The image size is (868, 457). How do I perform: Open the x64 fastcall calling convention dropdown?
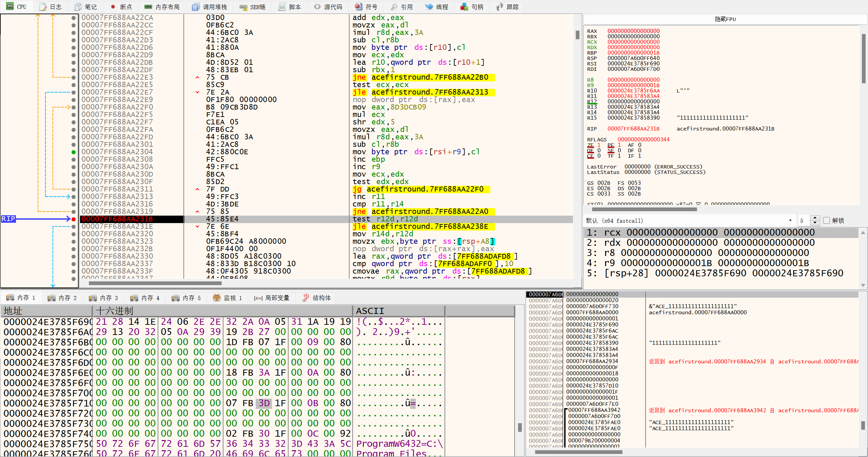[x=790, y=221]
